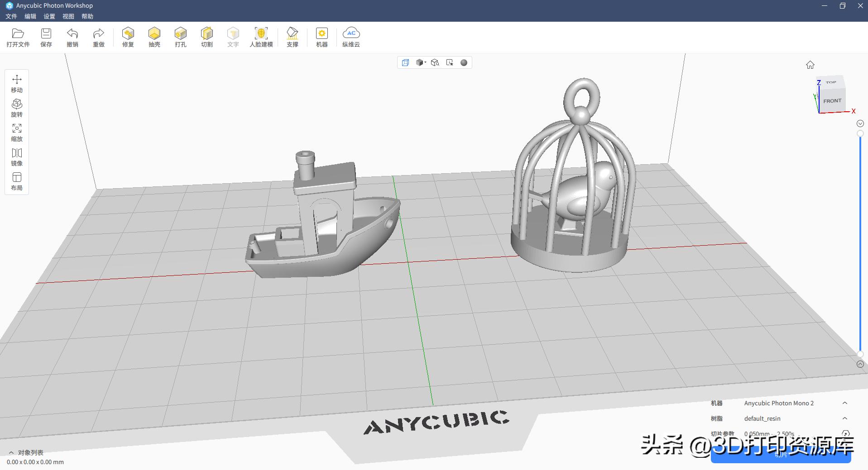868x470 pixels.
Task: Click the blue 切片 (Slice) button
Action: [x=781, y=455]
